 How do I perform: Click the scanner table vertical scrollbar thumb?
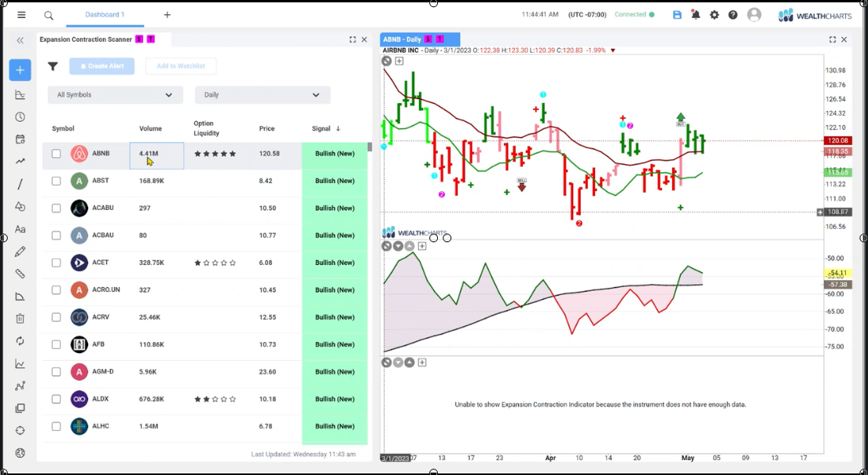(x=370, y=147)
